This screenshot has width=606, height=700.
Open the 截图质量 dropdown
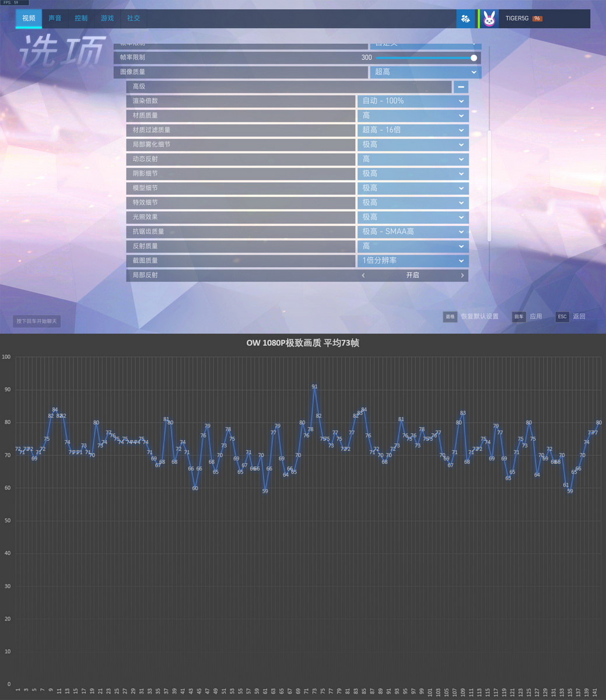(x=413, y=261)
